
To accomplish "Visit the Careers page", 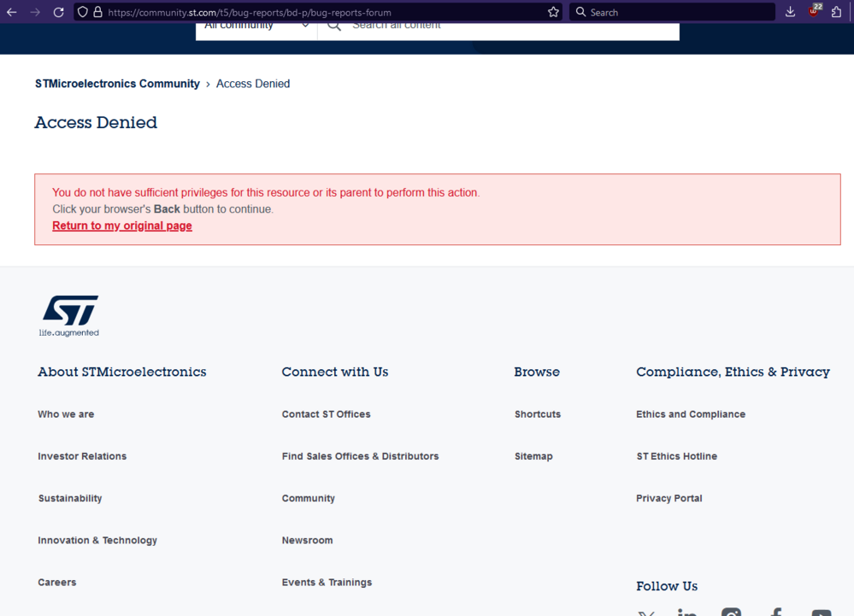I will [57, 583].
